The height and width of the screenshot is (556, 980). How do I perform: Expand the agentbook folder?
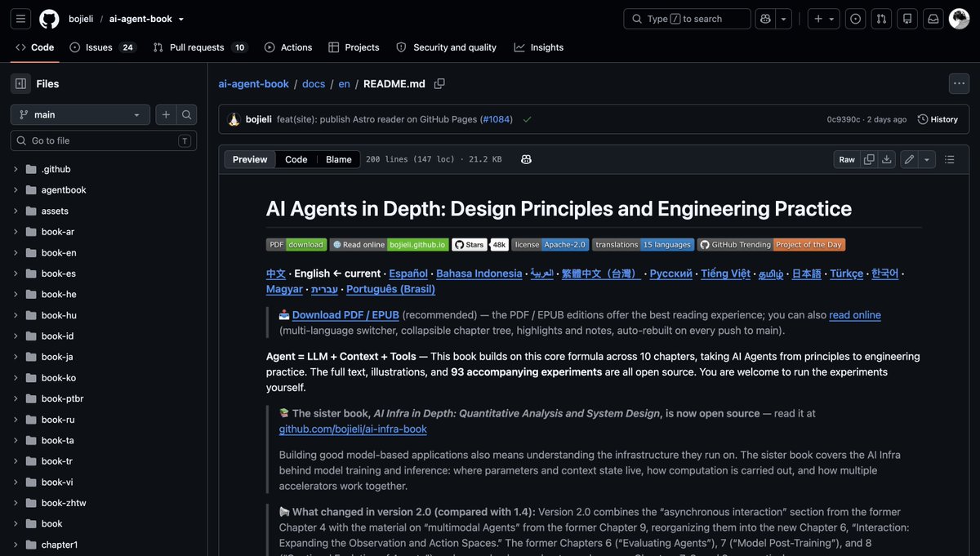[x=16, y=189]
